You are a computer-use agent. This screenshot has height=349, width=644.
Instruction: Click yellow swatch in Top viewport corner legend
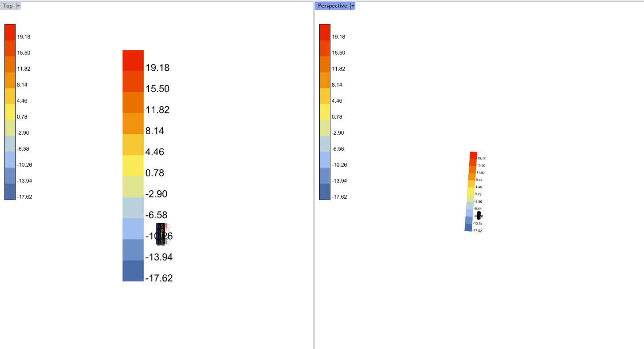10,112
